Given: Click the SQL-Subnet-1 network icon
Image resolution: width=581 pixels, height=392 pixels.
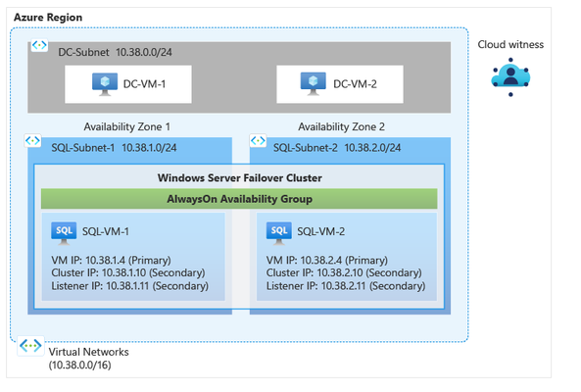Looking at the screenshot, I should pyautogui.click(x=32, y=140).
